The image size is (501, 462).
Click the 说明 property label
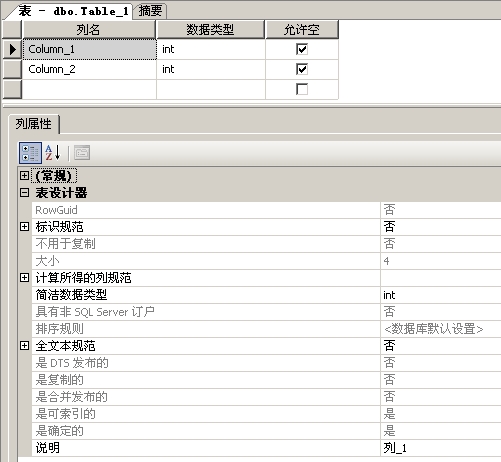point(48,448)
